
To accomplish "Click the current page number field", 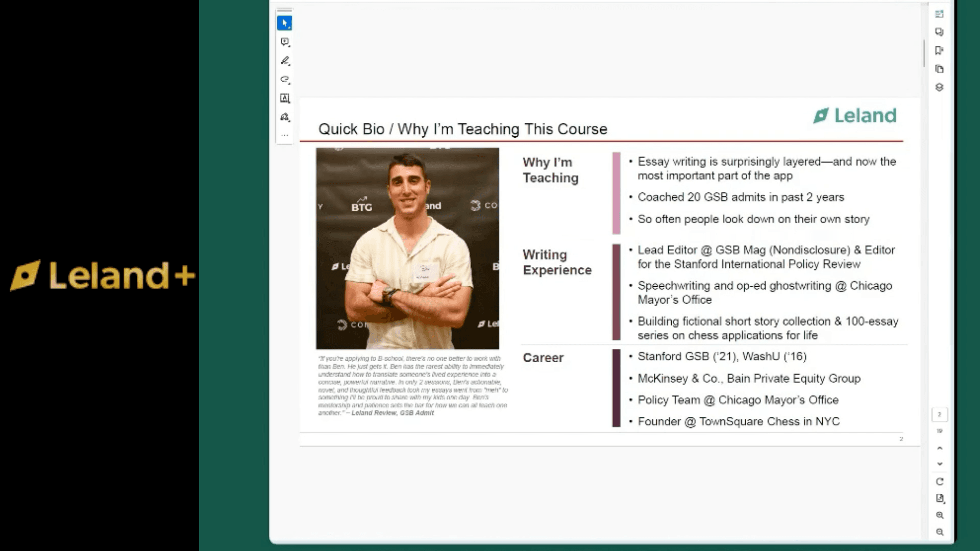I will (939, 414).
